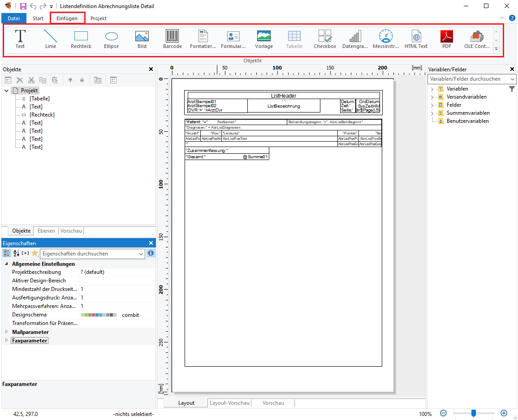
Task: Select the Benutzervariablen tree item
Action: click(x=467, y=121)
